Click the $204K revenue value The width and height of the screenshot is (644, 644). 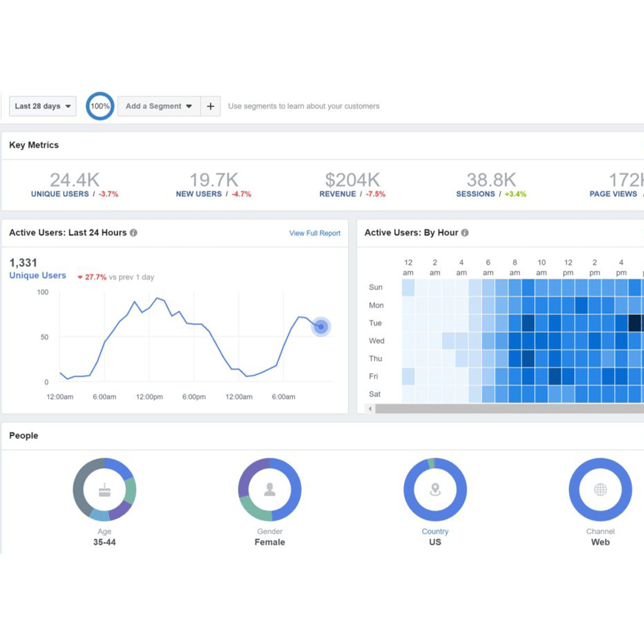click(x=352, y=180)
